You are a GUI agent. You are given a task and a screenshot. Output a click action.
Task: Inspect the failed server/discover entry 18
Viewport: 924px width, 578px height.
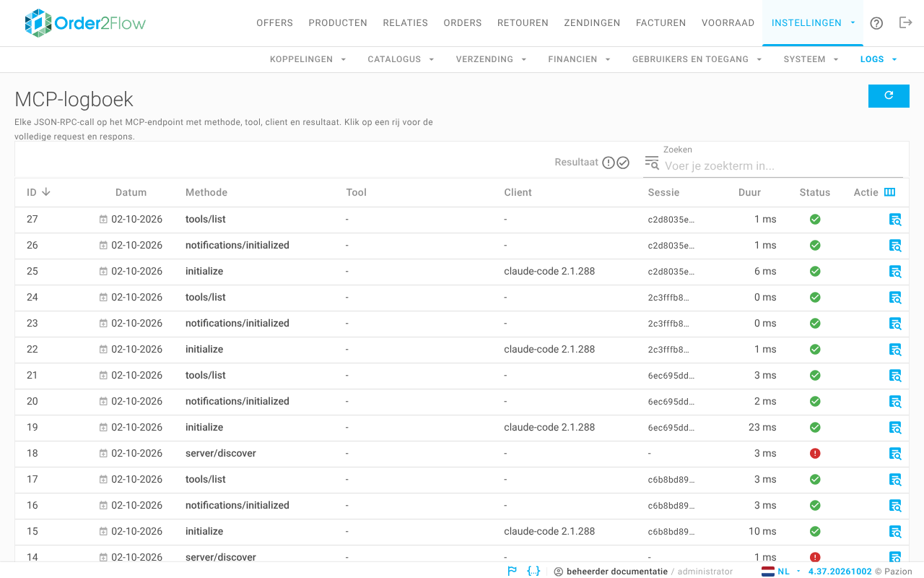(895, 454)
